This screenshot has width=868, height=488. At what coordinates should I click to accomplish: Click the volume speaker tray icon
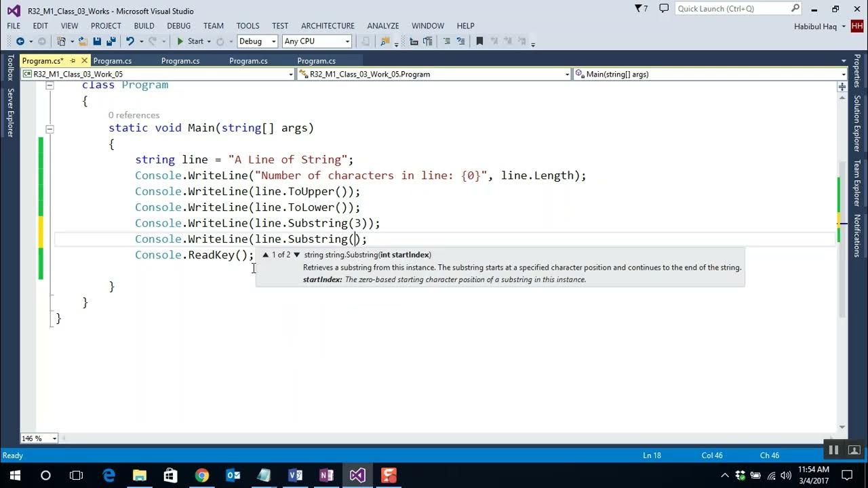[x=785, y=475]
